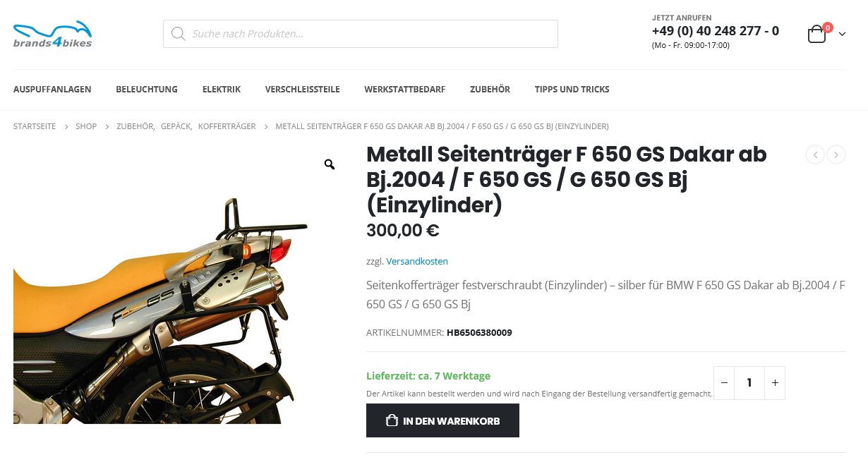Decrease quantity with minus button
Screen dimensions: 868x467
click(724, 383)
